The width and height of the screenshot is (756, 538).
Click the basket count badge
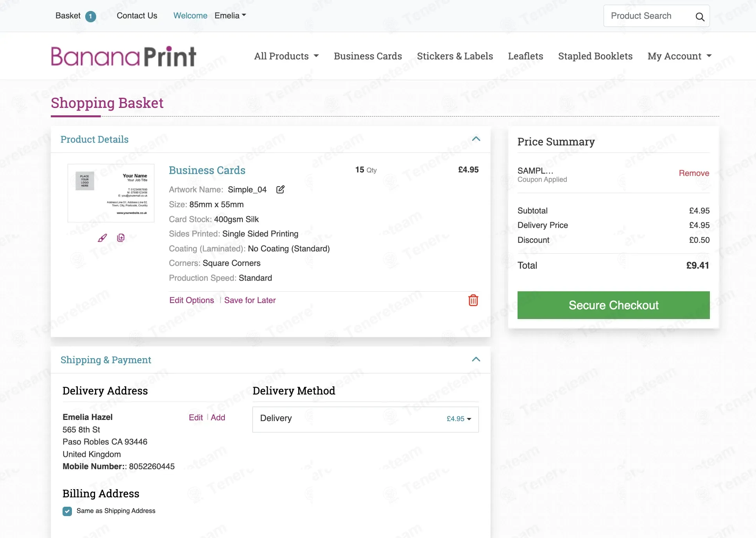click(x=91, y=16)
